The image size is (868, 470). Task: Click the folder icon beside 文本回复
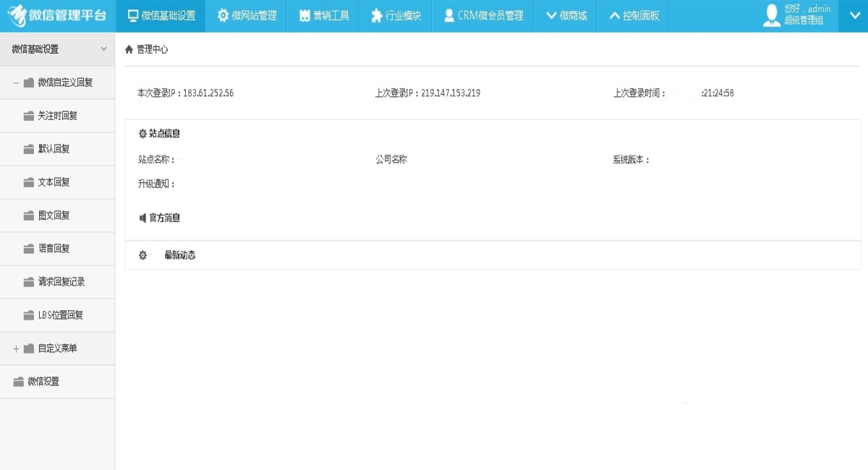29,182
